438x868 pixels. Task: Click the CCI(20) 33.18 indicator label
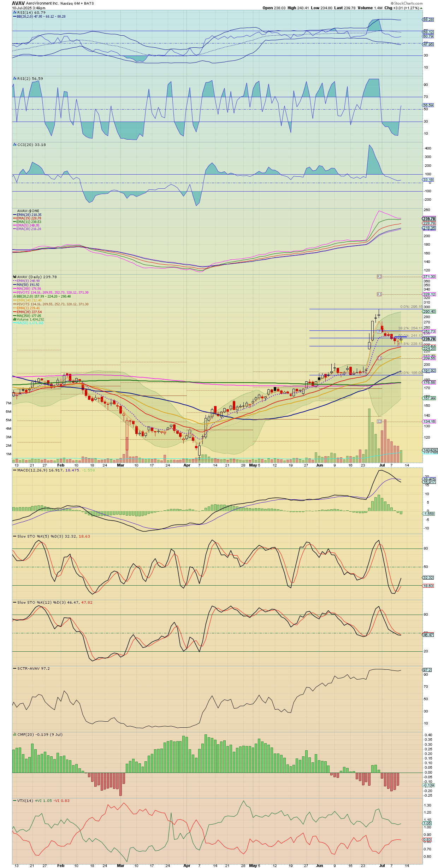click(31, 145)
